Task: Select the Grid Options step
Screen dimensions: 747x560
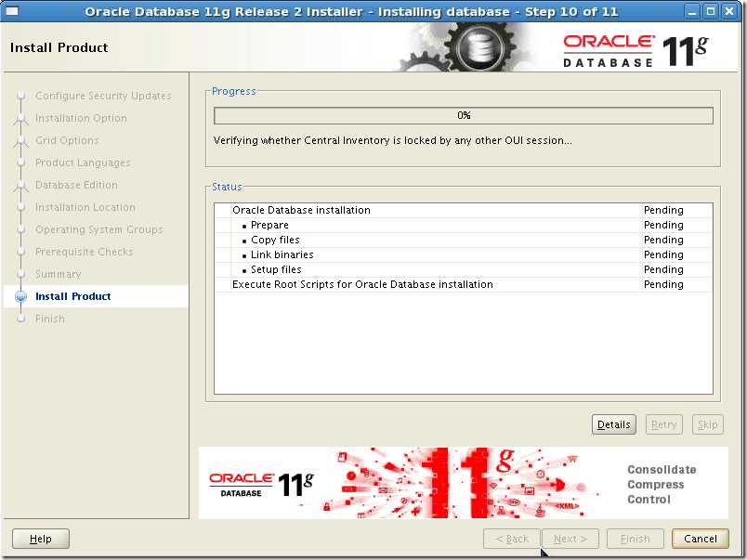Action: [67, 140]
